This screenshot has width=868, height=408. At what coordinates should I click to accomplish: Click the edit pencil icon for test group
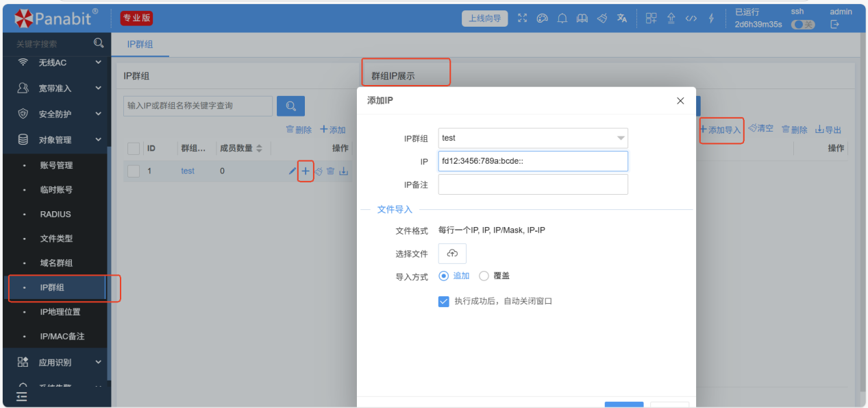(x=293, y=171)
